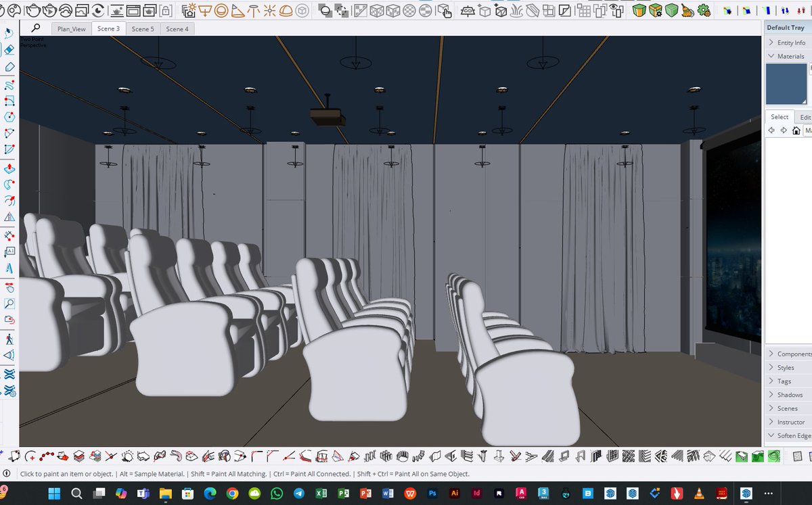Screen dimensions: 812x505
Task: Add a V-Ray Sphere Light
Action: pos(221,10)
